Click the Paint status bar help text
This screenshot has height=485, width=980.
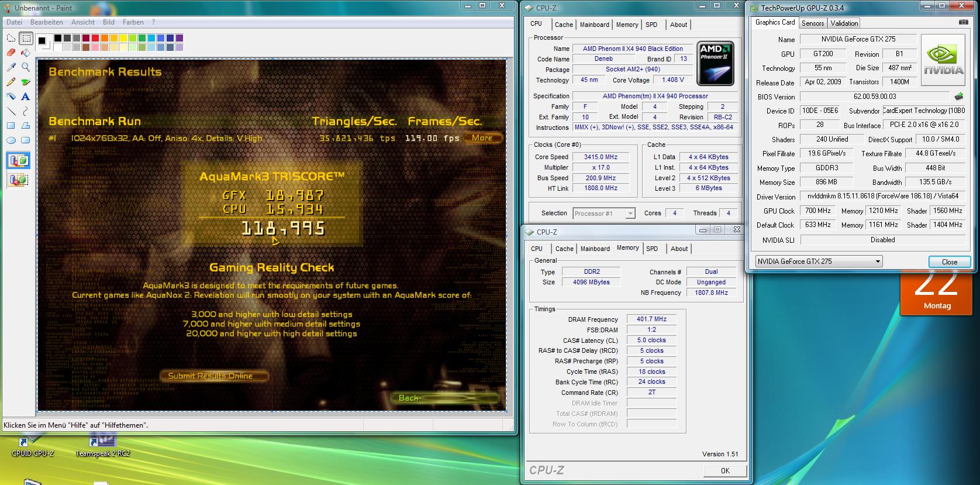click(x=76, y=425)
